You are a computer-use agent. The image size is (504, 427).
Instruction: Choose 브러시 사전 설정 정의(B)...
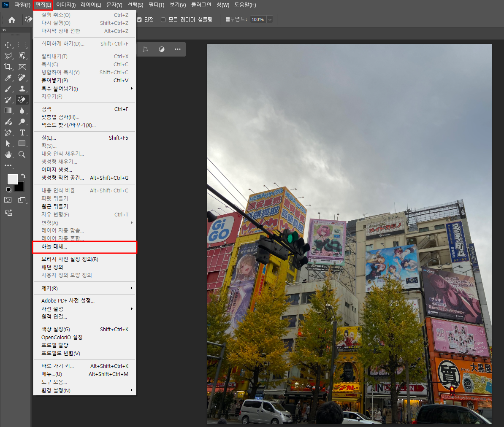(x=85, y=259)
